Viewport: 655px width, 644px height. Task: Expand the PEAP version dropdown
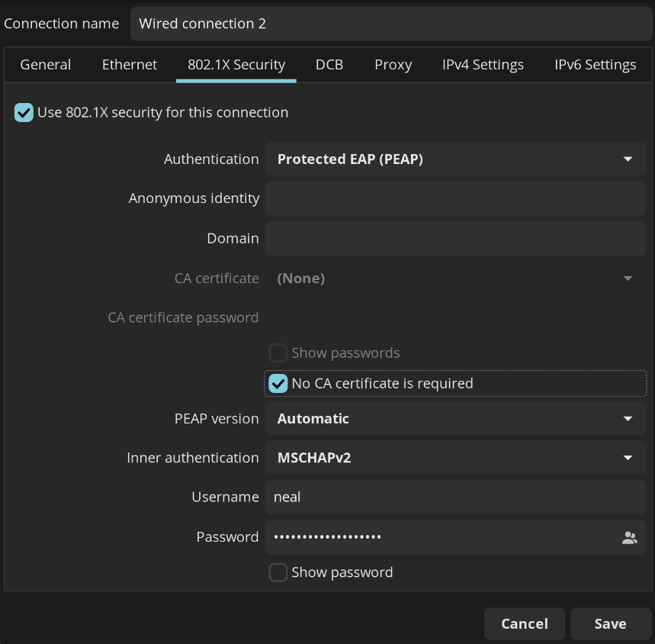[455, 419]
